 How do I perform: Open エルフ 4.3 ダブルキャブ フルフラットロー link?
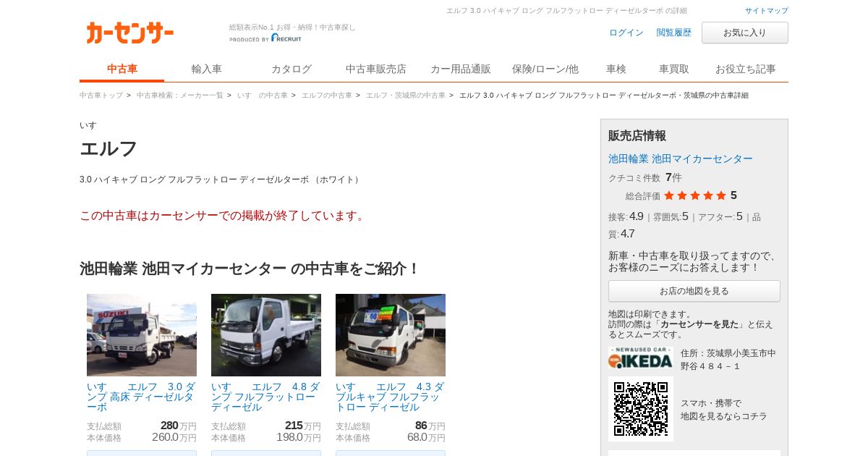[x=391, y=397]
